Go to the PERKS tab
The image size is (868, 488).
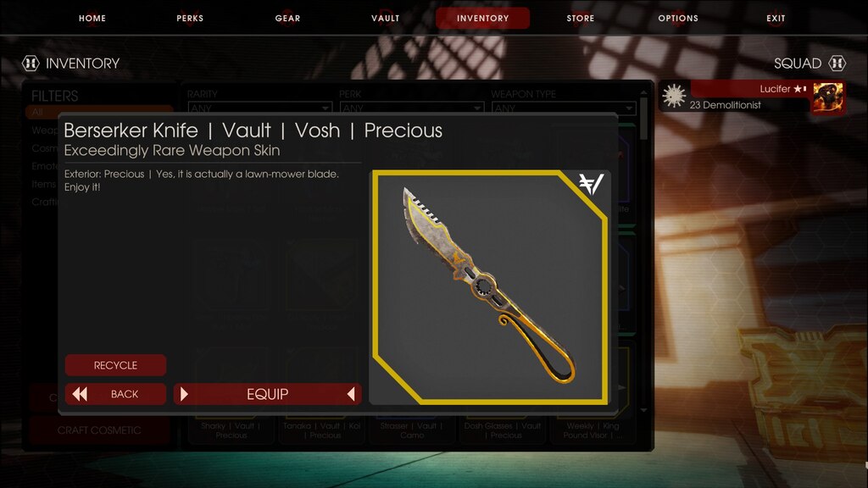190,19
